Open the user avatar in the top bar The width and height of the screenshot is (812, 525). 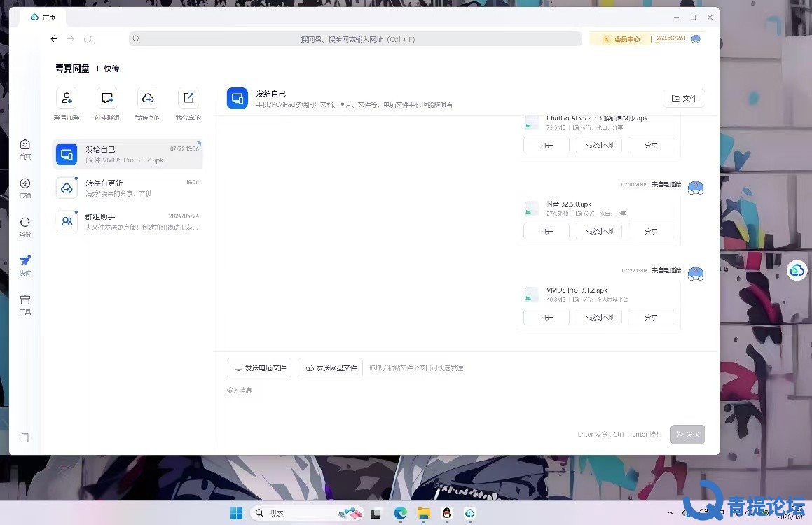(x=696, y=38)
